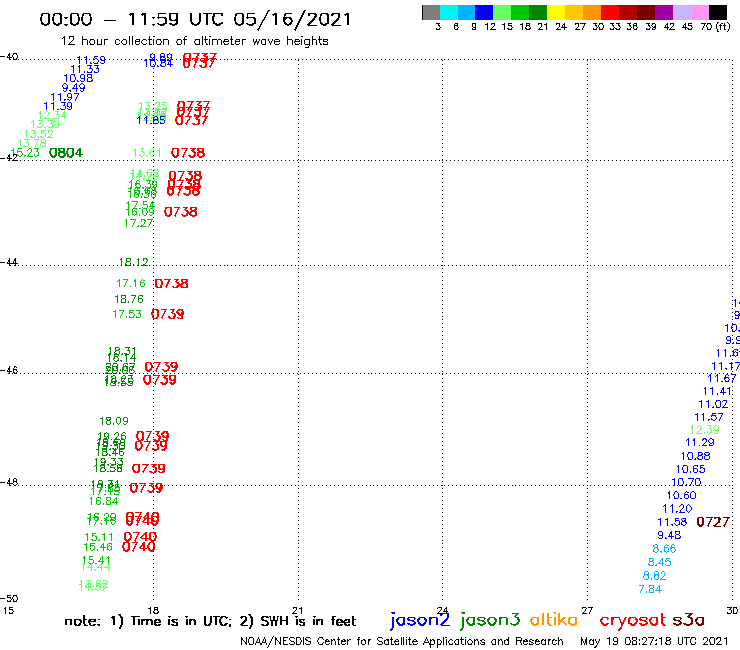Click the altika satellite legend label
The width and height of the screenshot is (740, 650).
click(x=554, y=619)
